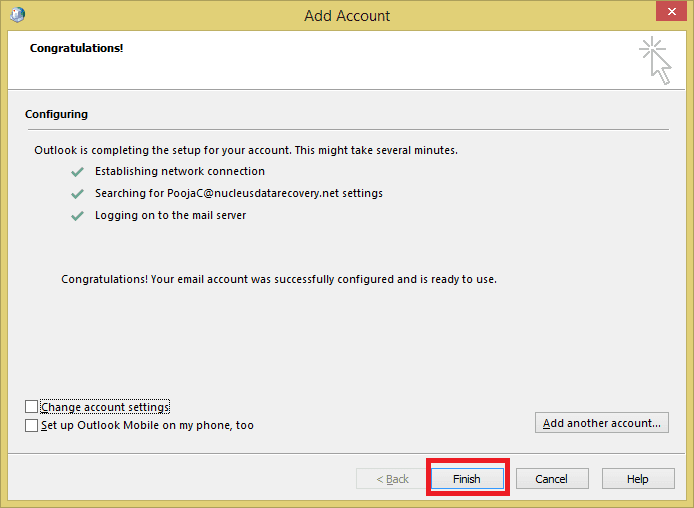Screen dimensions: 694x508
Task: Enable the Change account settings checkbox
Action: 31,406
